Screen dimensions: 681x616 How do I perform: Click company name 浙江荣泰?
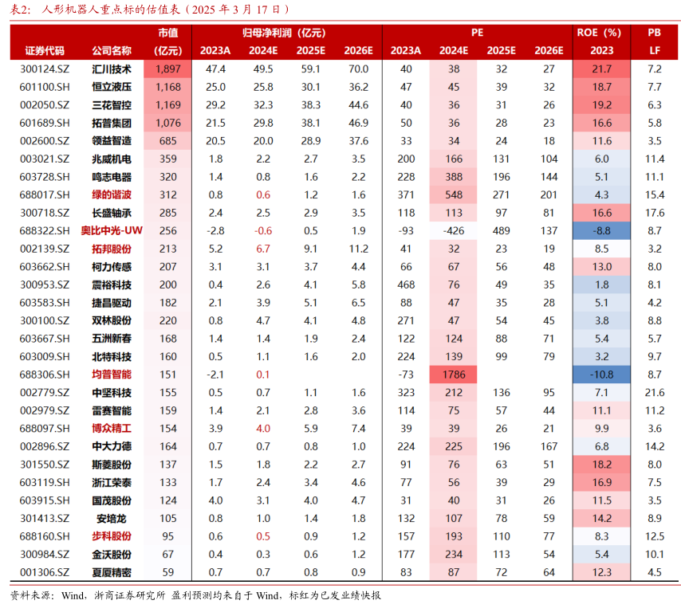(112, 483)
